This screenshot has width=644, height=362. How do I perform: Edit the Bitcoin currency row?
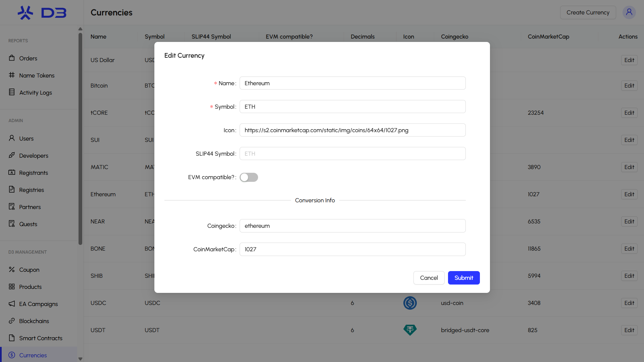pos(629,86)
